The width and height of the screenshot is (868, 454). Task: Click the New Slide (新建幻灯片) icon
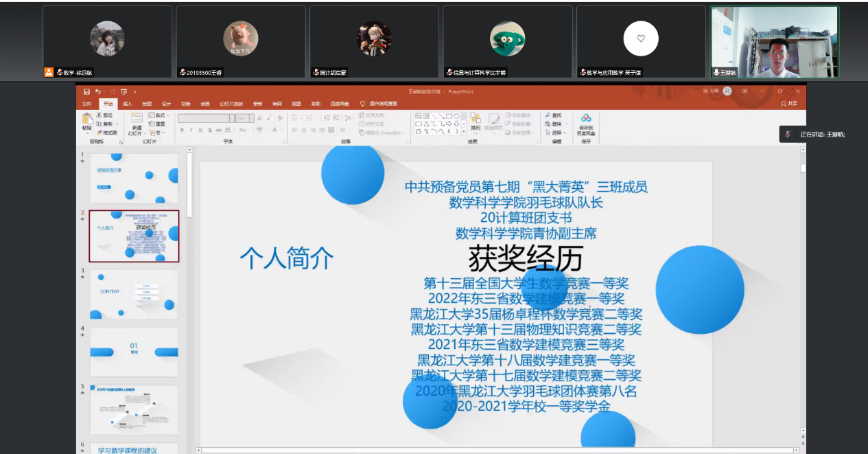pyautogui.click(x=137, y=120)
